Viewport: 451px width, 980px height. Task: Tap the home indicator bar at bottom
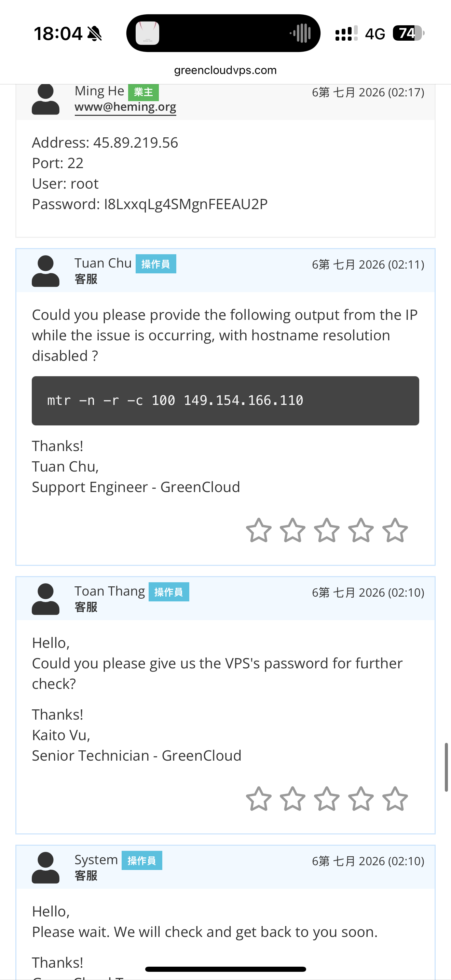click(x=225, y=969)
